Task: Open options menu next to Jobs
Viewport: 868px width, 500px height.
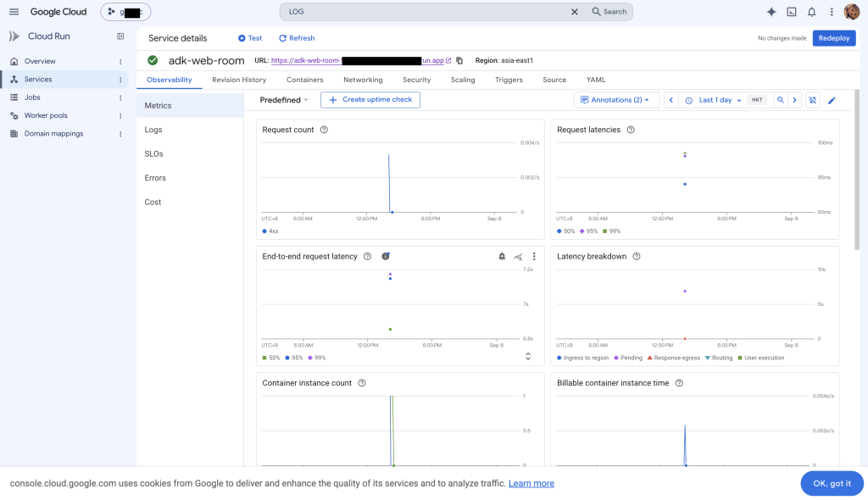Action: coord(120,98)
